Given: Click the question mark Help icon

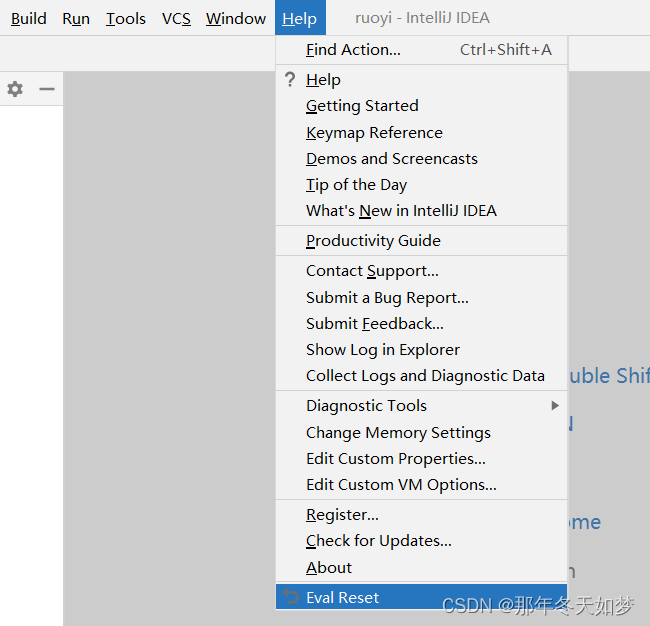Looking at the screenshot, I should (x=290, y=80).
